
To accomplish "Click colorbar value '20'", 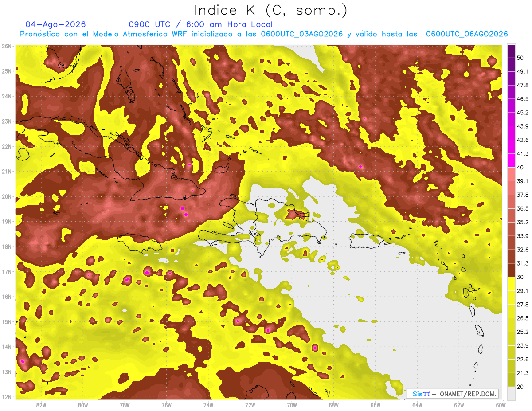I will point(520,387).
